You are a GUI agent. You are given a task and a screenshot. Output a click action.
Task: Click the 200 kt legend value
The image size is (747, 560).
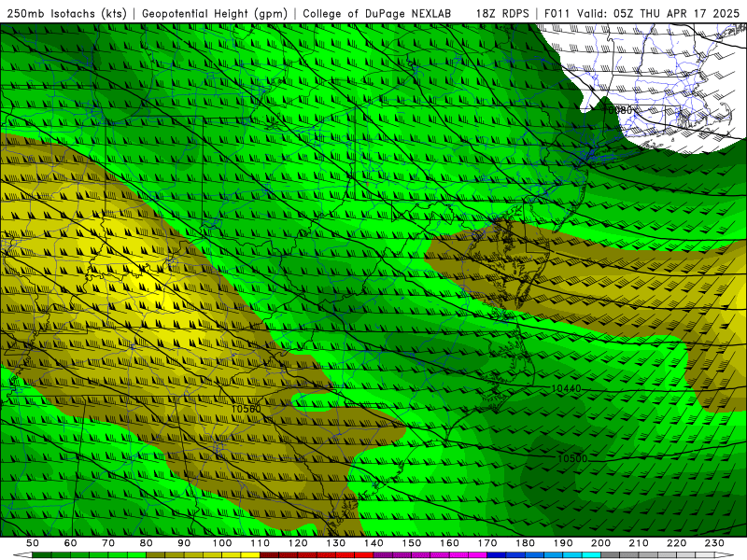[601, 543]
